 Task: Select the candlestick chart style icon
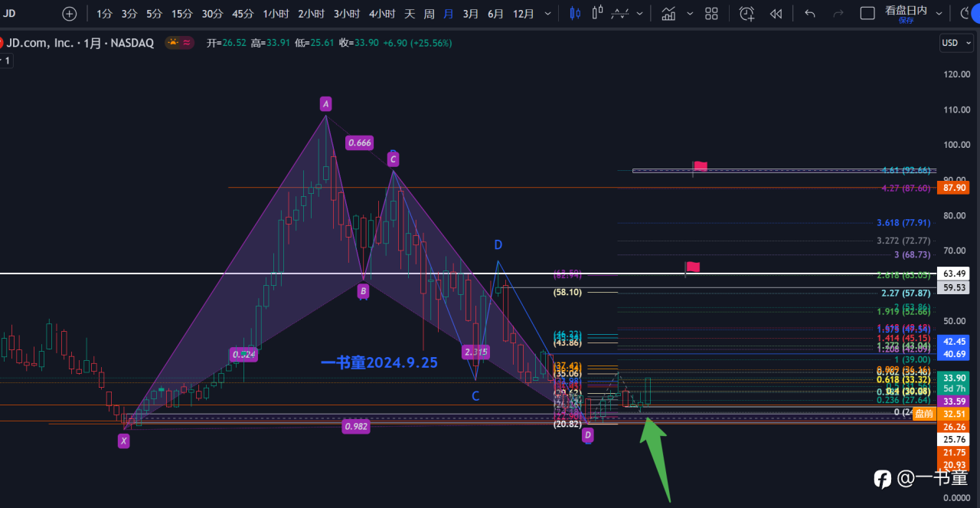[576, 14]
